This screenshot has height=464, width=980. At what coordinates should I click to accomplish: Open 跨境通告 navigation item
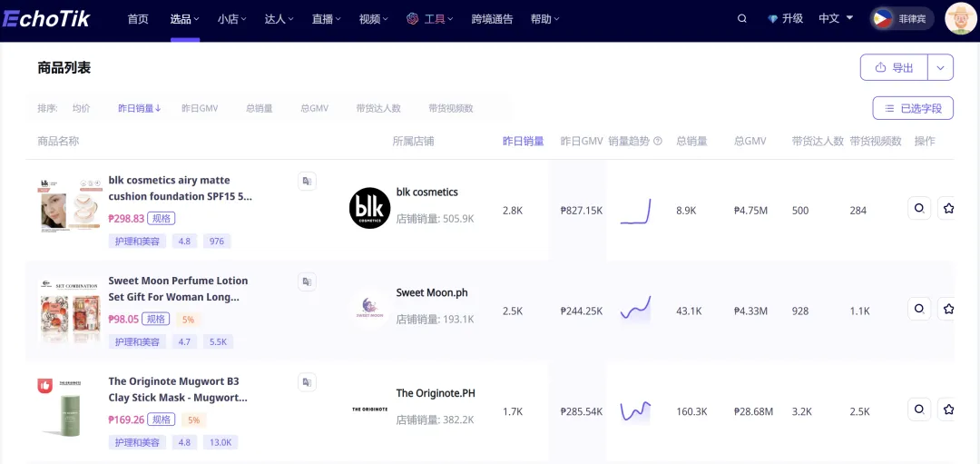click(x=492, y=19)
